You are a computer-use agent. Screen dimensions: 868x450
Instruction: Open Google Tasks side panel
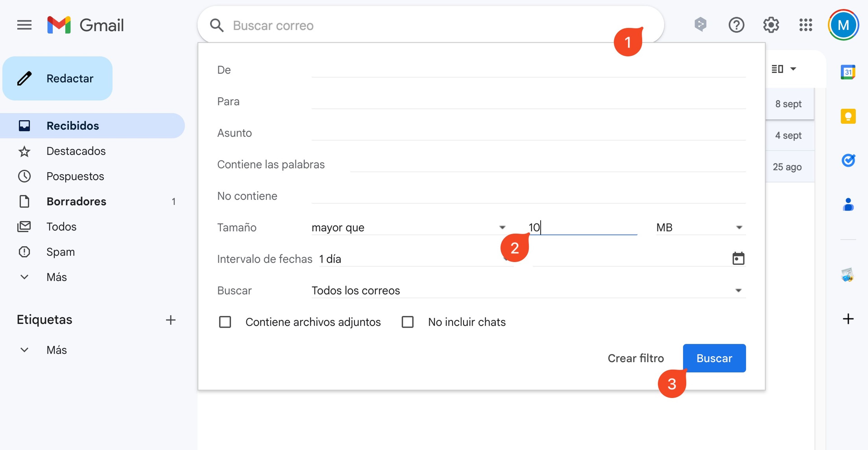pyautogui.click(x=848, y=160)
